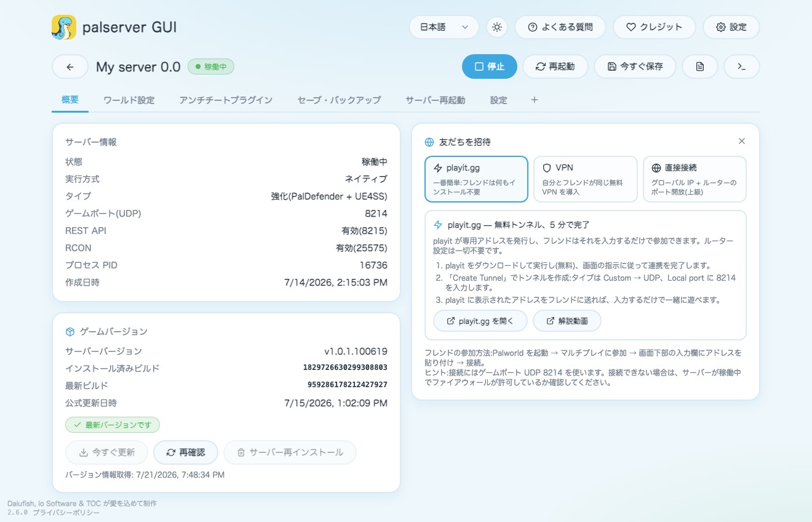Image resolution: width=812 pixels, height=522 pixels.
Task: Click the game port value 8214
Action: (x=376, y=214)
